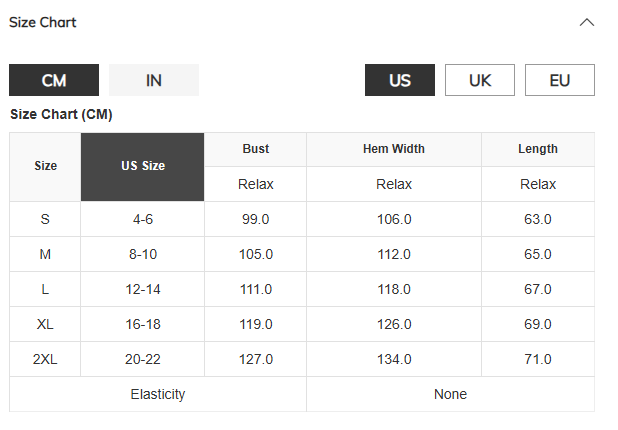The height and width of the screenshot is (430, 618).
Task: Click the Size column header cell
Action: point(45,166)
